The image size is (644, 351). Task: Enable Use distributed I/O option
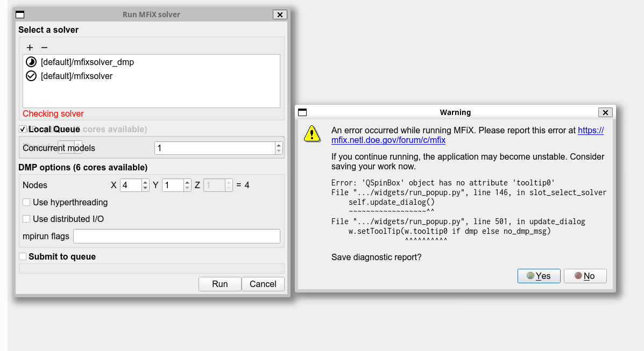click(26, 219)
